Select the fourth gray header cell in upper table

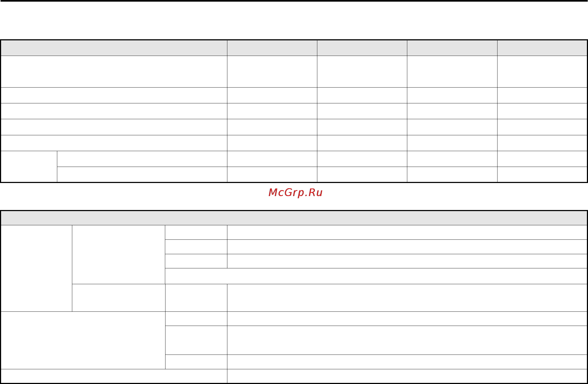tap(452, 48)
